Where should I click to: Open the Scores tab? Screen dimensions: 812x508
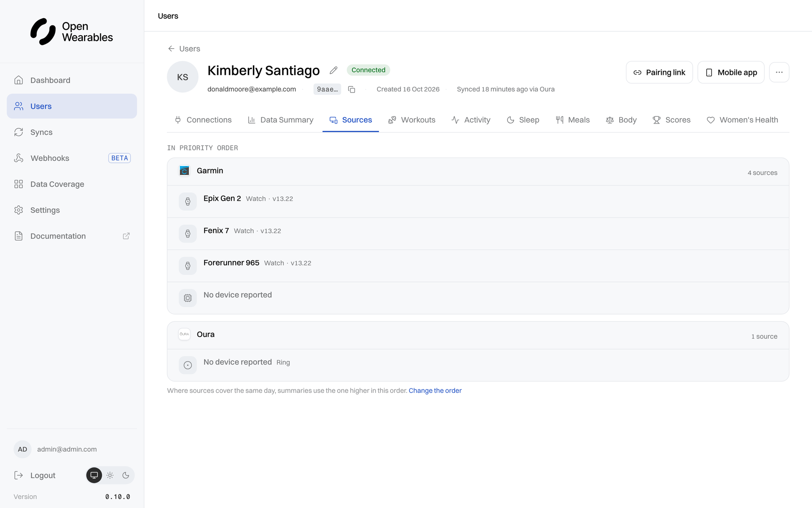(x=672, y=120)
